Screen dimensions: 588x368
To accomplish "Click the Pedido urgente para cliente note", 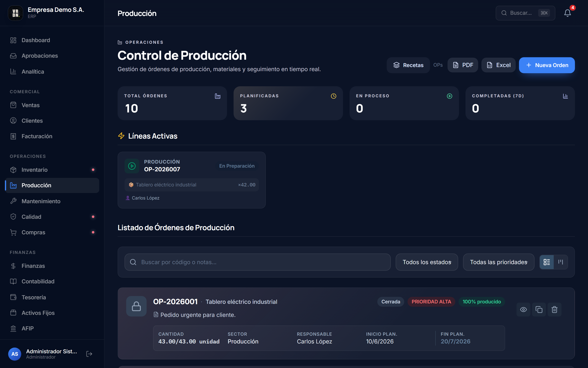I will [198, 315].
